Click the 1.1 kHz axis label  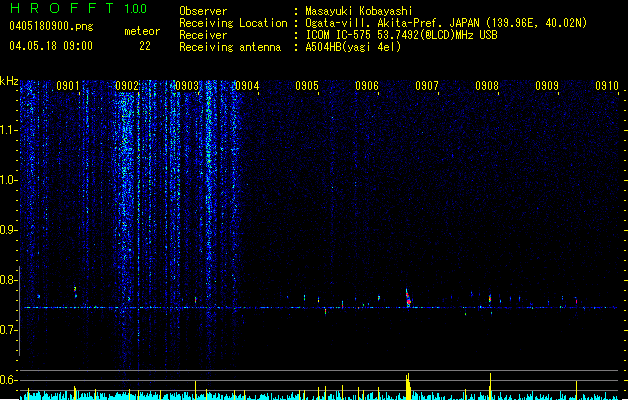[x=8, y=130]
